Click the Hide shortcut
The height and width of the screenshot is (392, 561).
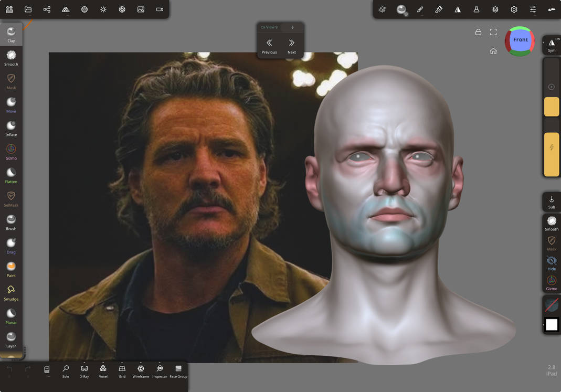click(x=552, y=263)
